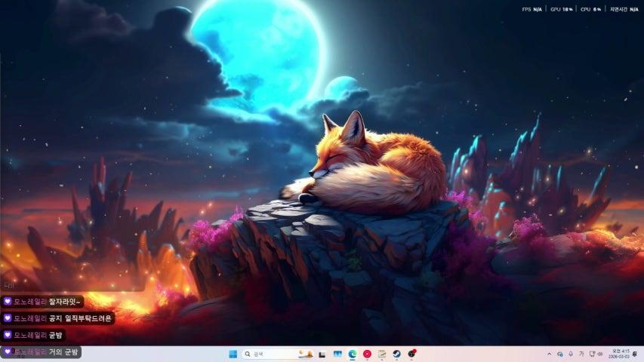
Task: Open the clock showing 4:15
Action: (619, 354)
